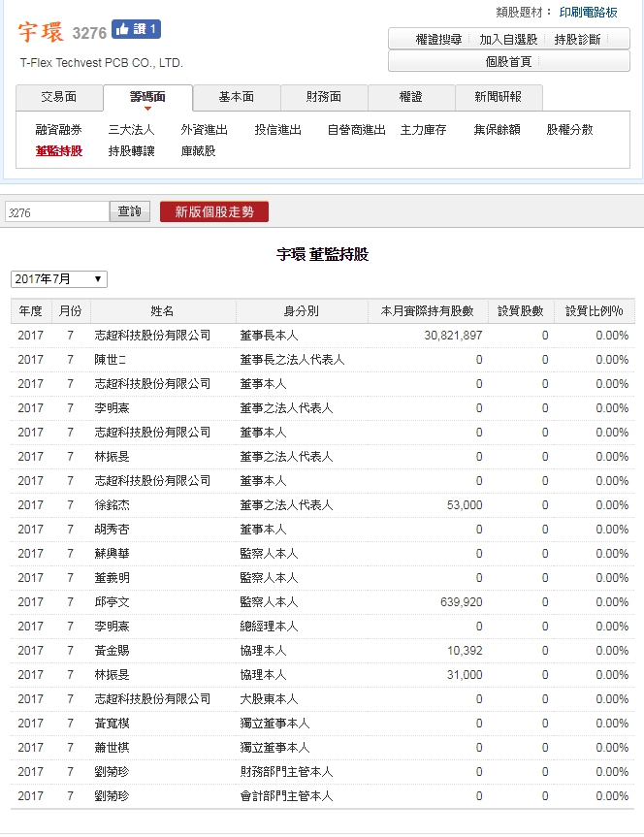Click the 年度 column header
The height and width of the screenshot is (837, 644).
point(30,311)
